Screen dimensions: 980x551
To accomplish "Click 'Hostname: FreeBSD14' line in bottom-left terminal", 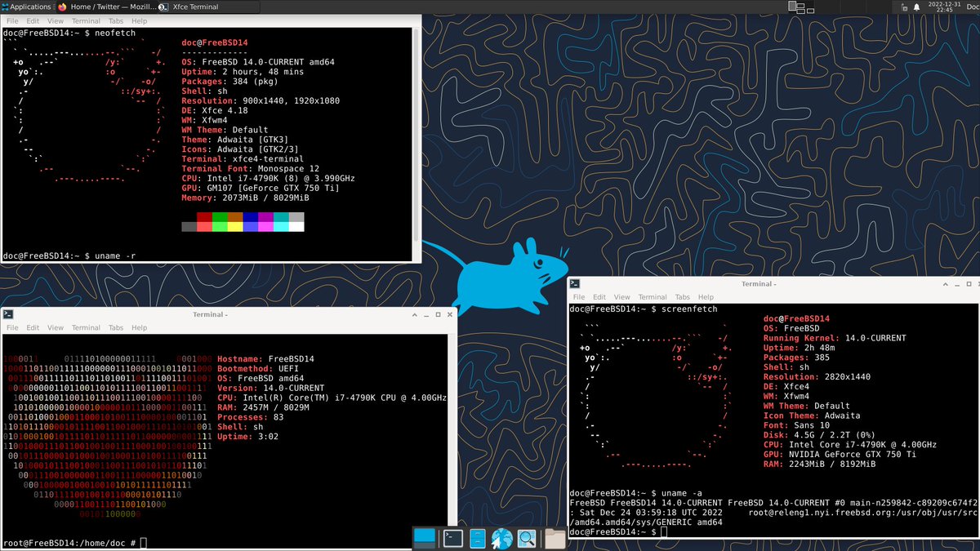I will point(266,359).
